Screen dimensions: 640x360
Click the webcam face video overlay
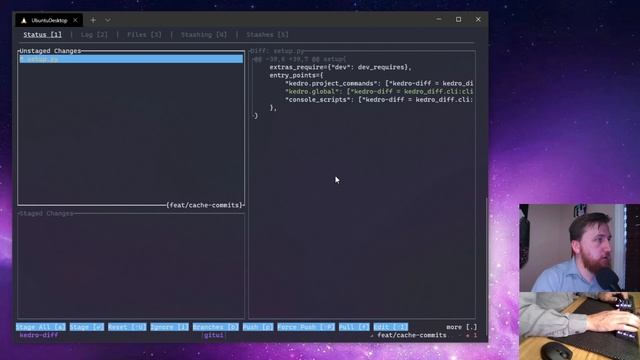coord(580,248)
